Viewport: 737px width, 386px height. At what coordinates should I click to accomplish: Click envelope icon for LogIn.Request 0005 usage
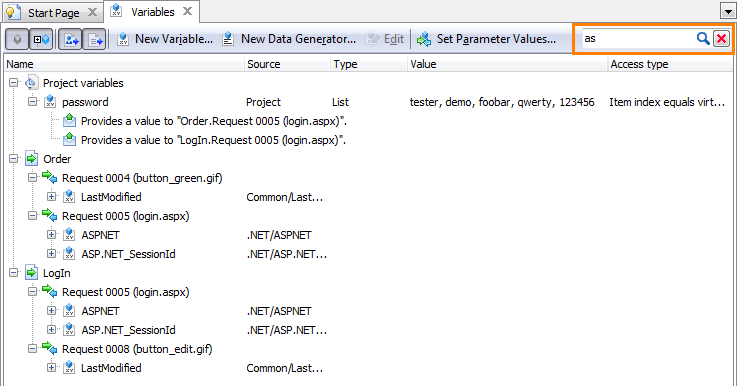click(69, 139)
